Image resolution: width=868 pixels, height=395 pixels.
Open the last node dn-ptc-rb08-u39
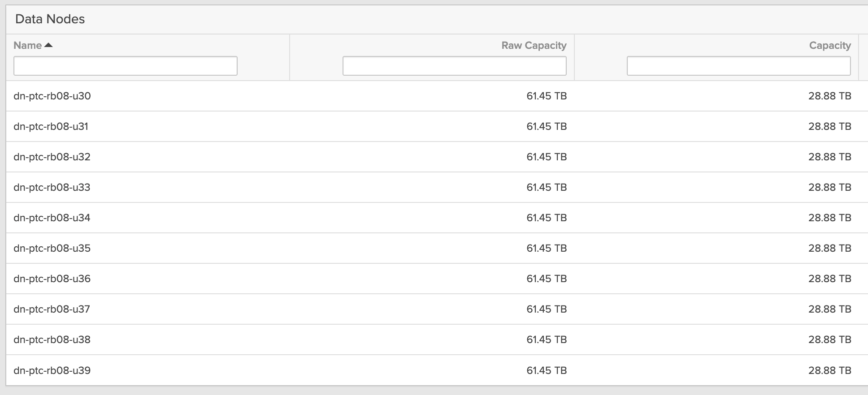tap(52, 370)
